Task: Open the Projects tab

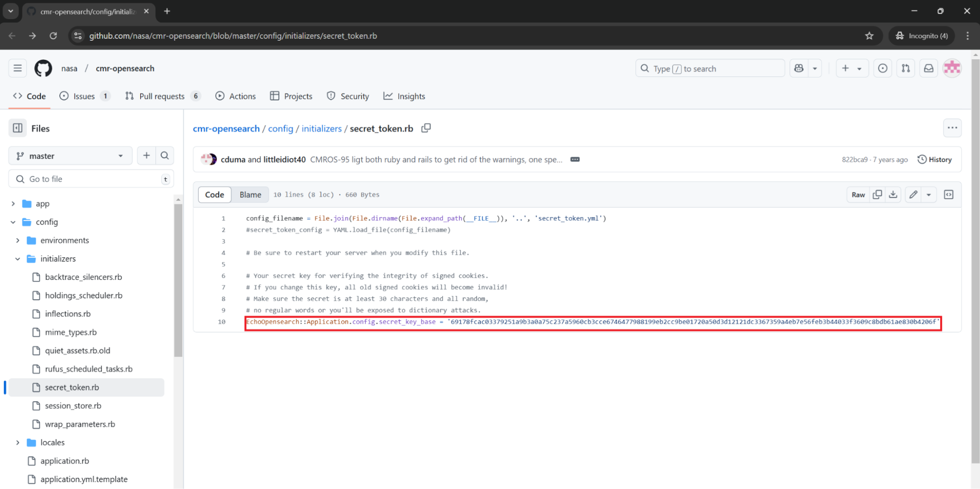Action: point(291,96)
